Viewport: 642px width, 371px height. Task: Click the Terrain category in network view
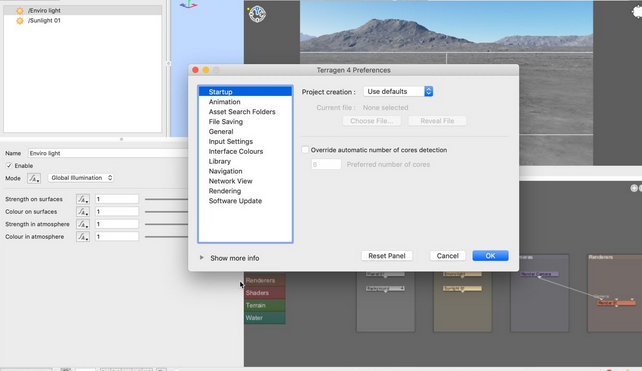point(264,305)
